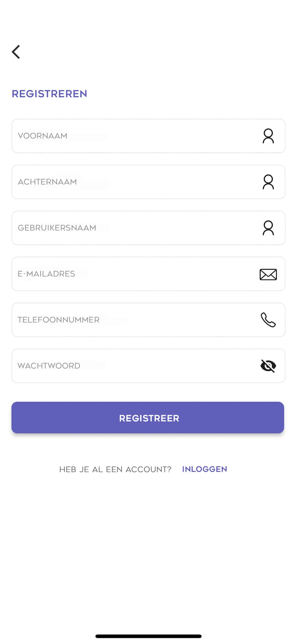Click the VOORNAAM placeholder label
The image size is (297, 644).
43,136
